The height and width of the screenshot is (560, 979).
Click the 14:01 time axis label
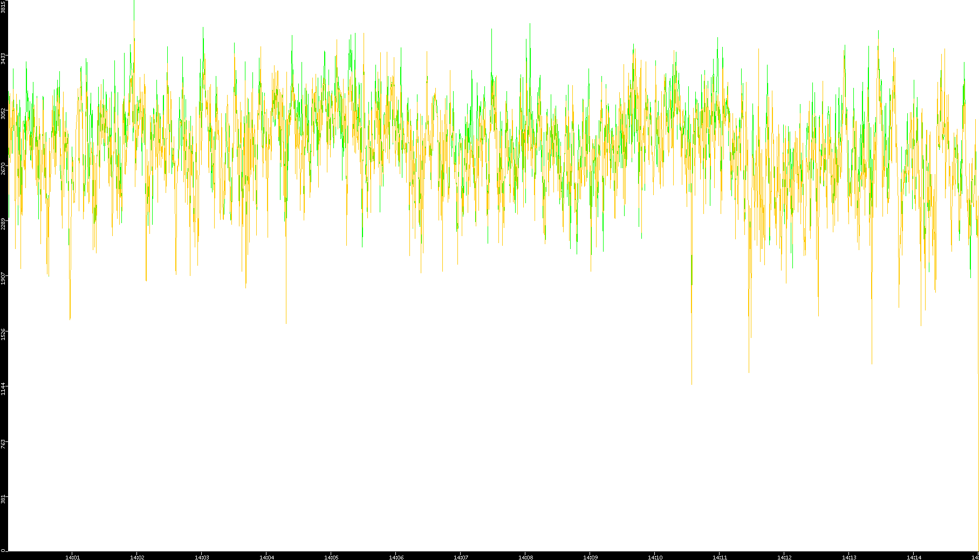click(x=72, y=557)
